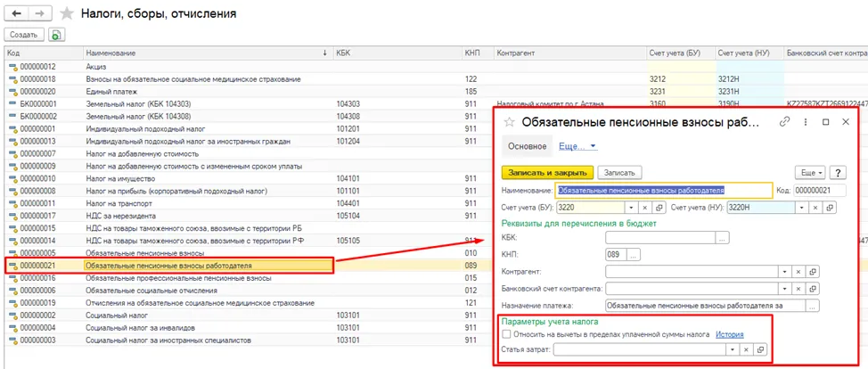868x369 pixels.
Task: Open Статья затрат item form icon
Action: (x=760, y=349)
